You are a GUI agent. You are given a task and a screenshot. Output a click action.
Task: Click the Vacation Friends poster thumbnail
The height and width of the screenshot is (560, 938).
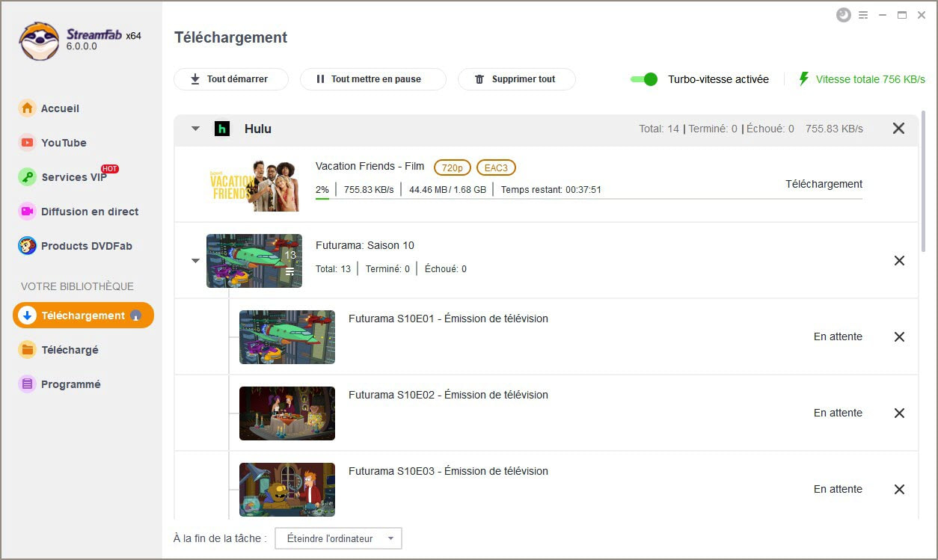coord(254,185)
